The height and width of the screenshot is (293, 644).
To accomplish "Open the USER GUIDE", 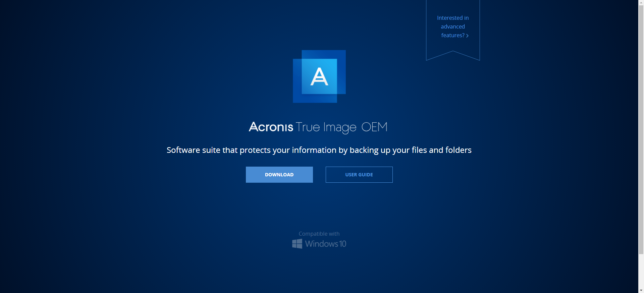I will (359, 175).
